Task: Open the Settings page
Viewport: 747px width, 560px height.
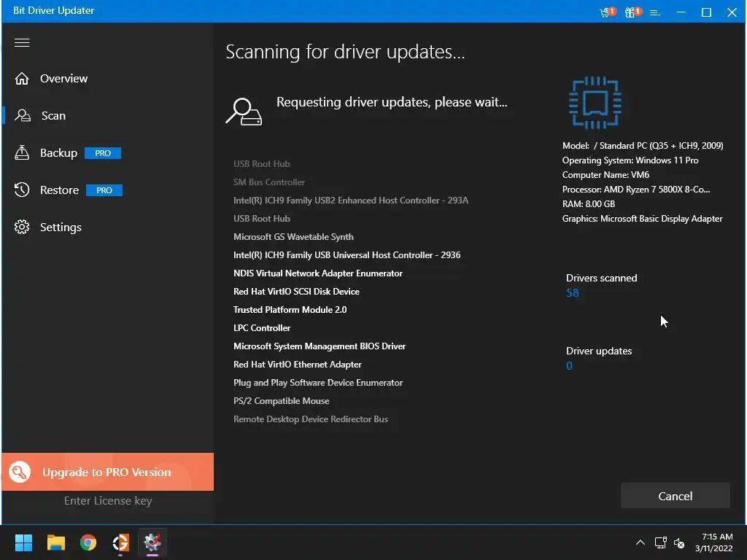Action: coord(61,227)
